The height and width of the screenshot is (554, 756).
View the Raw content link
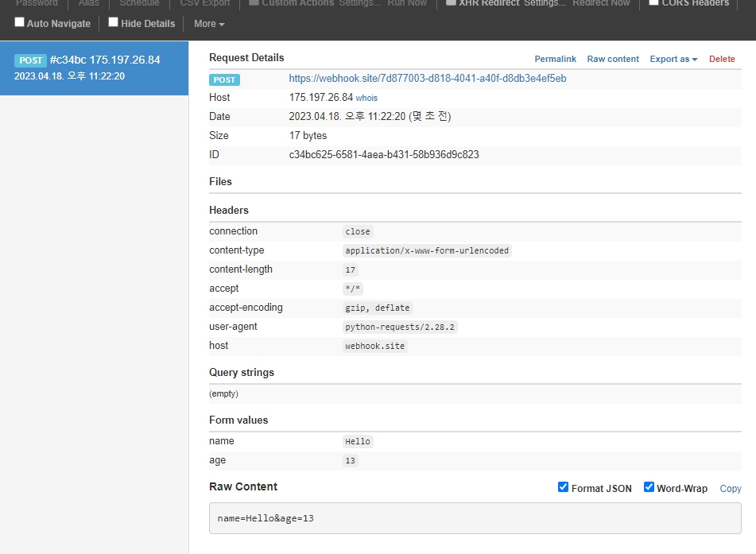tap(613, 59)
